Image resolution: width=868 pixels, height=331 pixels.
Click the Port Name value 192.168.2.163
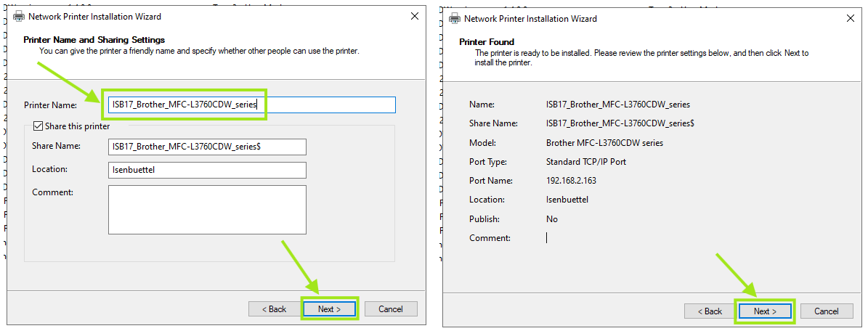tap(571, 181)
